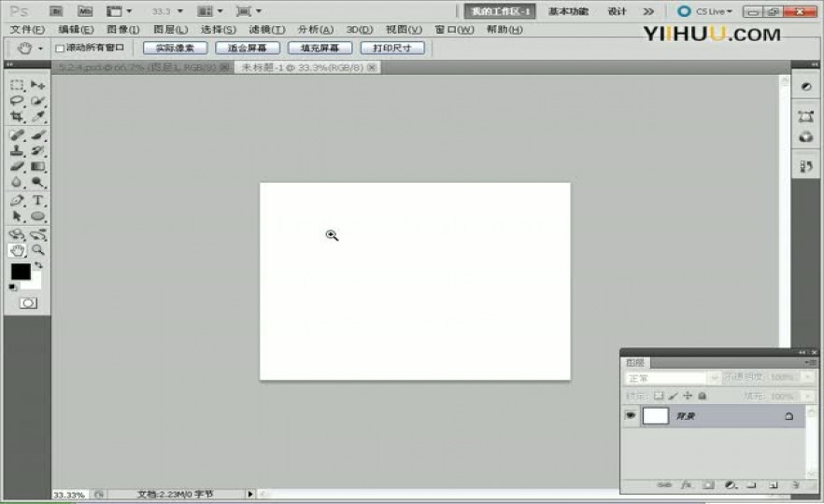
Task: Enable 滚动所有窗口 checkbox
Action: [60, 49]
